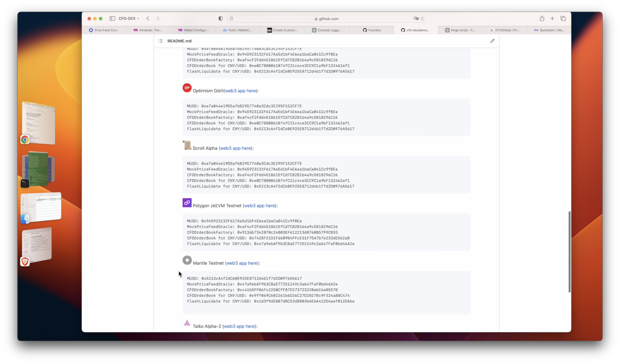Switch to the Console Loggi... tab
This screenshot has width=620, height=364.
tap(327, 30)
